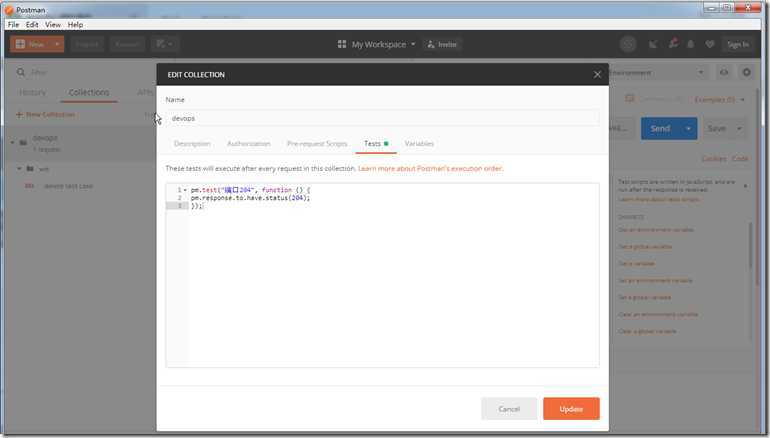The width and height of the screenshot is (770, 438).
Task: Insert Clear a global variable snippet
Action: (647, 331)
